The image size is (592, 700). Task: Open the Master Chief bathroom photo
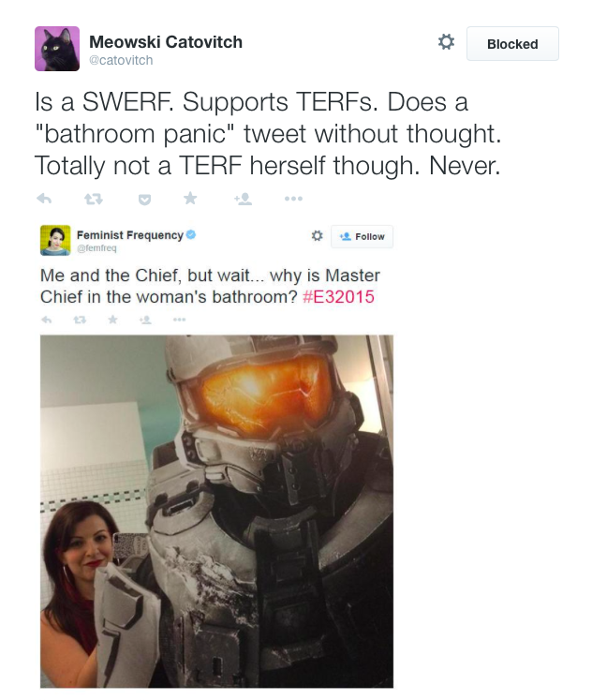(216, 511)
